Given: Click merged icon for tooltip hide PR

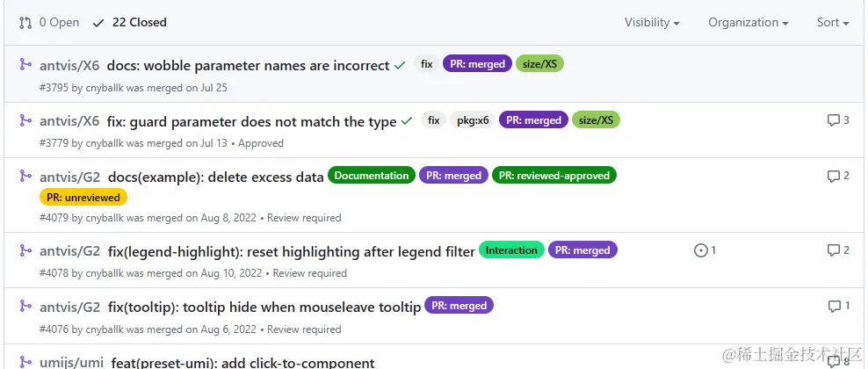Looking at the screenshot, I should [x=25, y=306].
